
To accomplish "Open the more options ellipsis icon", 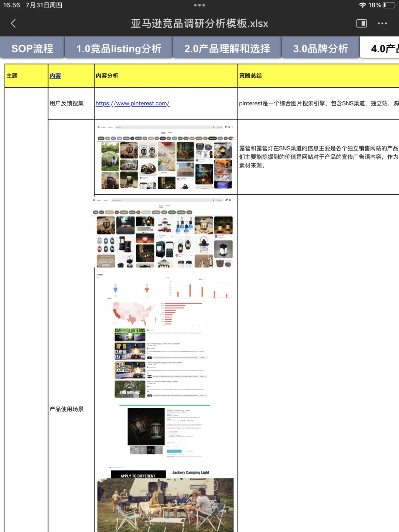I will (382, 23).
